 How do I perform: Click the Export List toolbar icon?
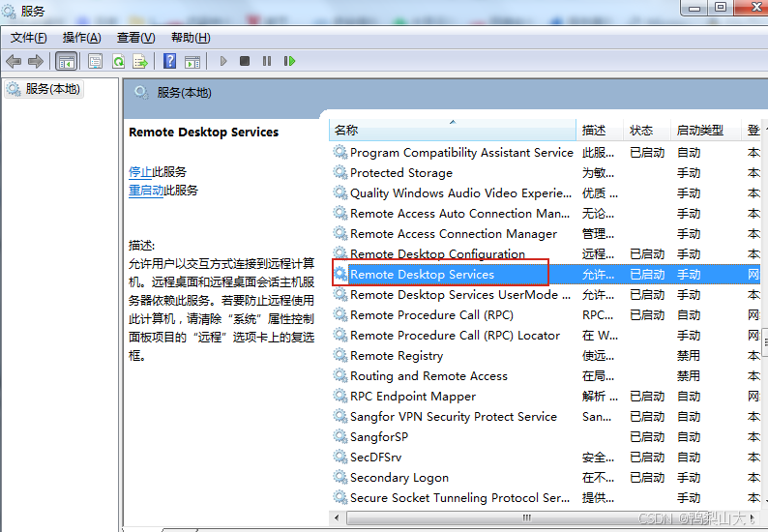coord(140,61)
